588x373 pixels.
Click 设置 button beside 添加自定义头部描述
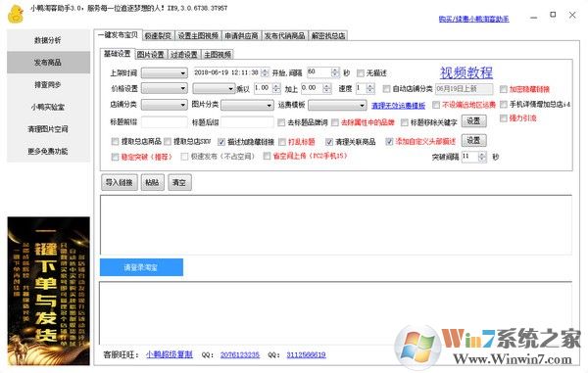(473, 140)
